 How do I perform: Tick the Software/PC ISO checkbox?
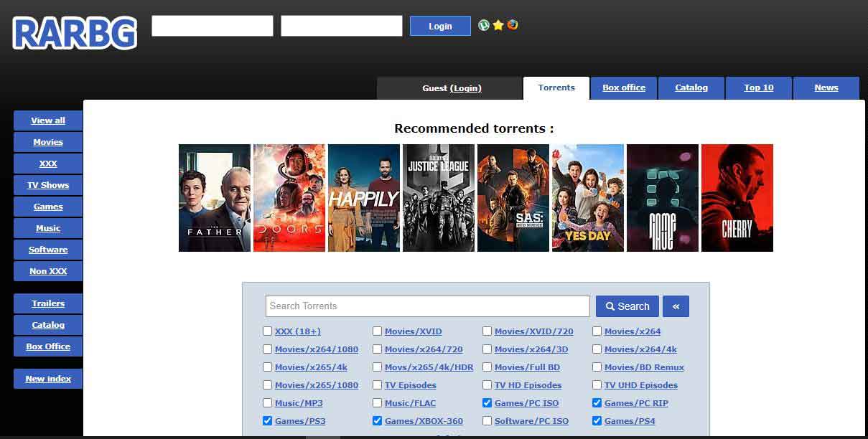click(487, 421)
